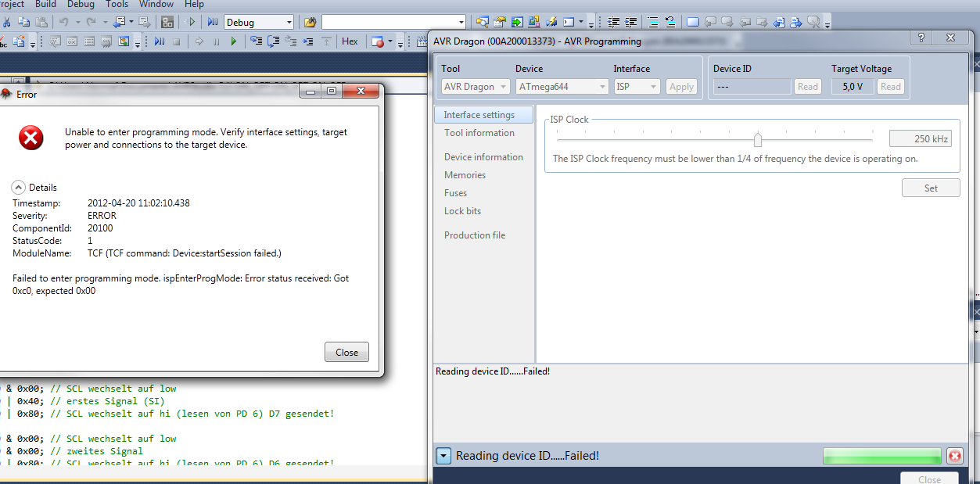Click the Copy toolbar icon
This screenshot has height=484, width=980.
point(23,22)
